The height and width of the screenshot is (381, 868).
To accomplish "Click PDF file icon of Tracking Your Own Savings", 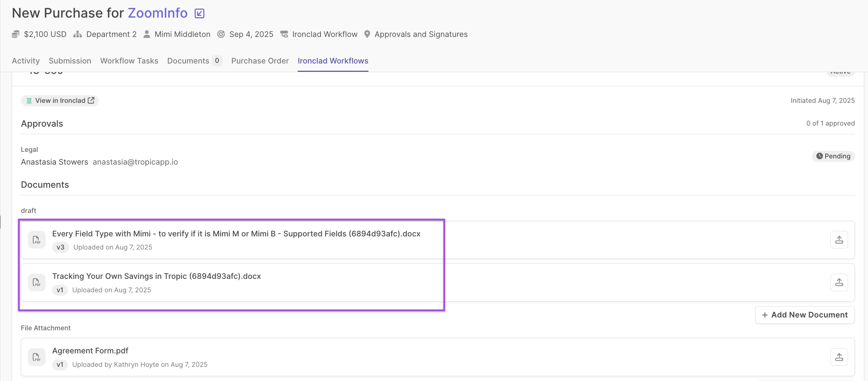I will click(x=37, y=283).
